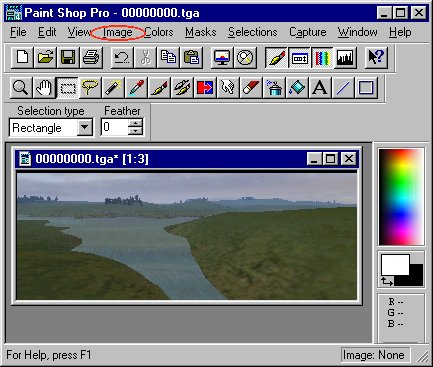
Task: Choose the Eraser tool
Action: [251, 88]
